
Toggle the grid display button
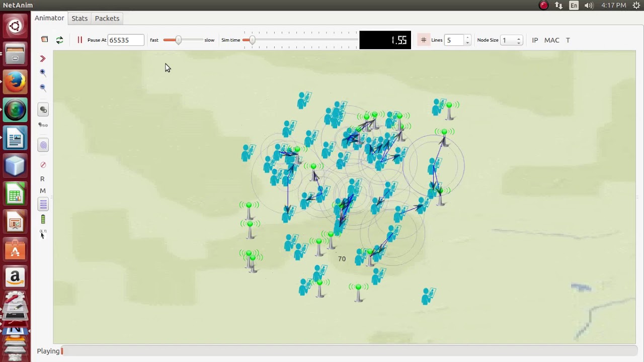click(424, 40)
